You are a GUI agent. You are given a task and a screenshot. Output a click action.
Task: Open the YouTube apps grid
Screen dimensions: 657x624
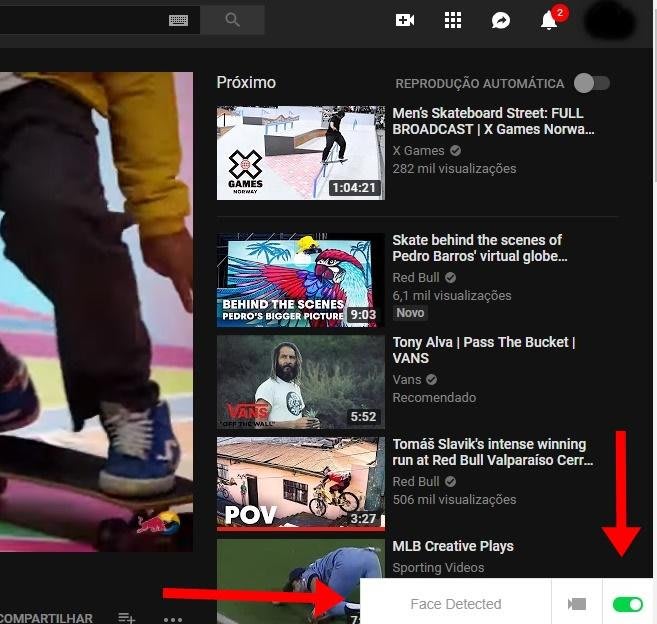pos(453,20)
